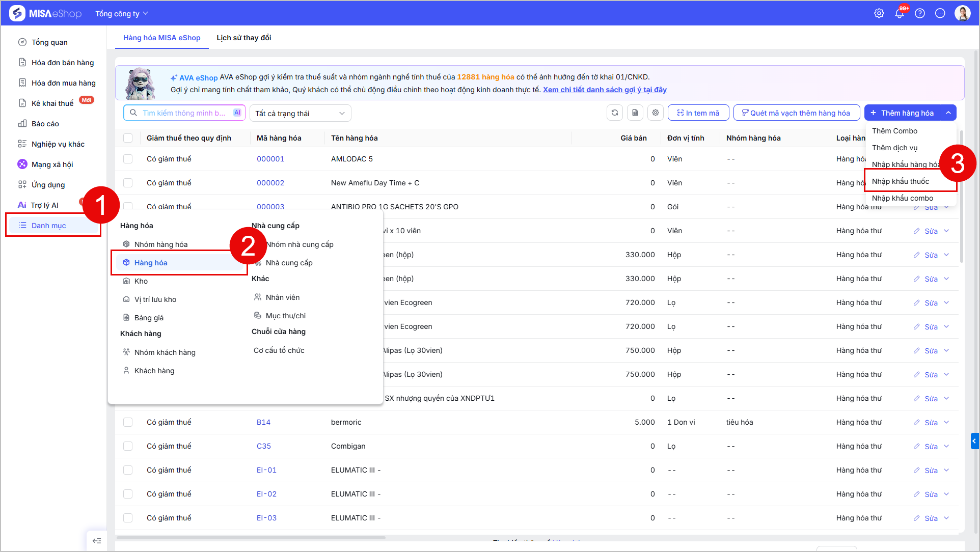Open the notifications bell
The image size is (980, 552).
900,14
